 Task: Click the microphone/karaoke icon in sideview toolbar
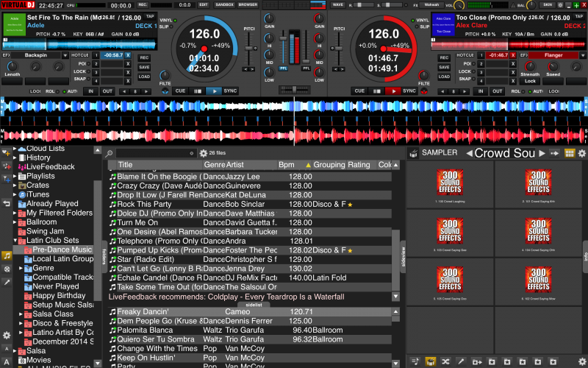(461, 361)
